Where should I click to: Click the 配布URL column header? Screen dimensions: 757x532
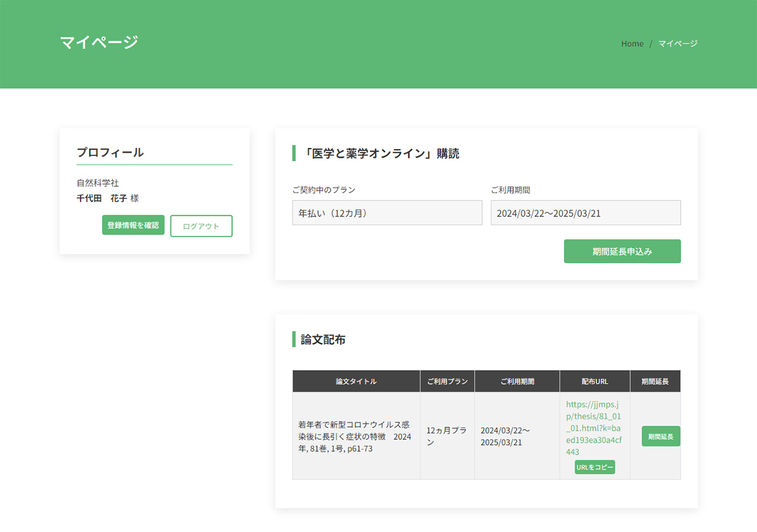(x=595, y=381)
